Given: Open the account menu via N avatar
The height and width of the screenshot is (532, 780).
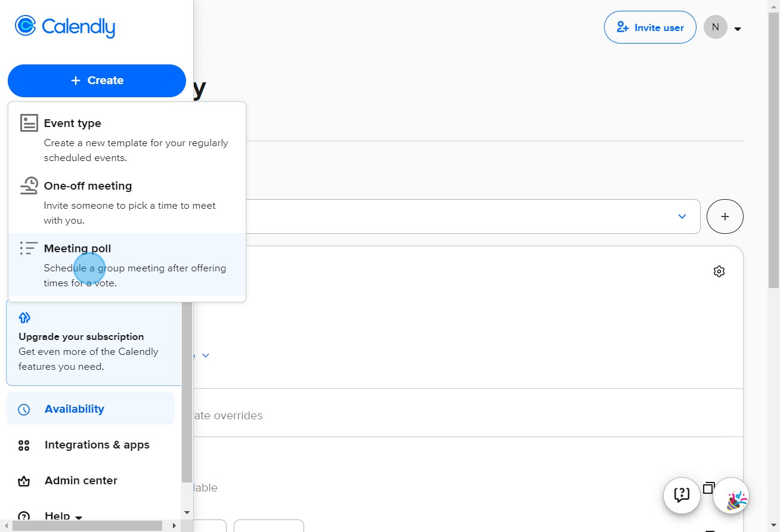Looking at the screenshot, I should (716, 27).
